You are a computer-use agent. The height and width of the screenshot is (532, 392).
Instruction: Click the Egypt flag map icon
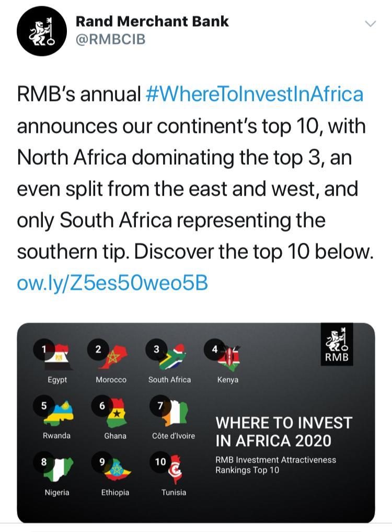pos(62,357)
